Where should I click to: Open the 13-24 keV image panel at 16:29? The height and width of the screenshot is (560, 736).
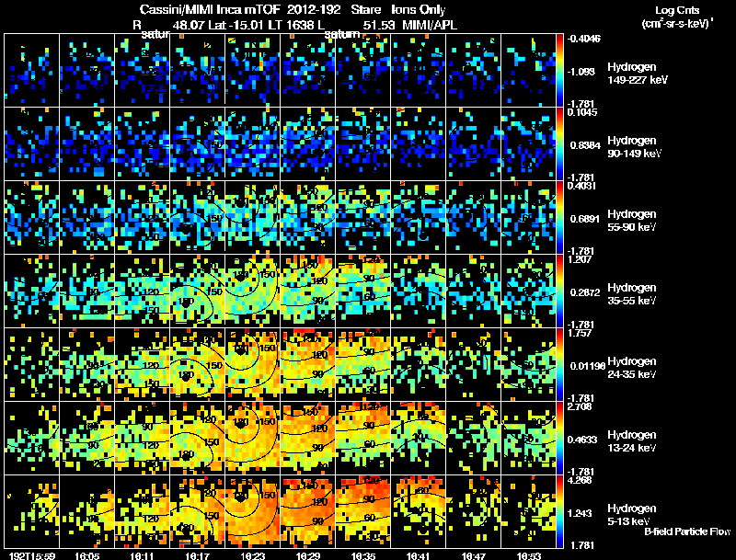click(x=308, y=438)
